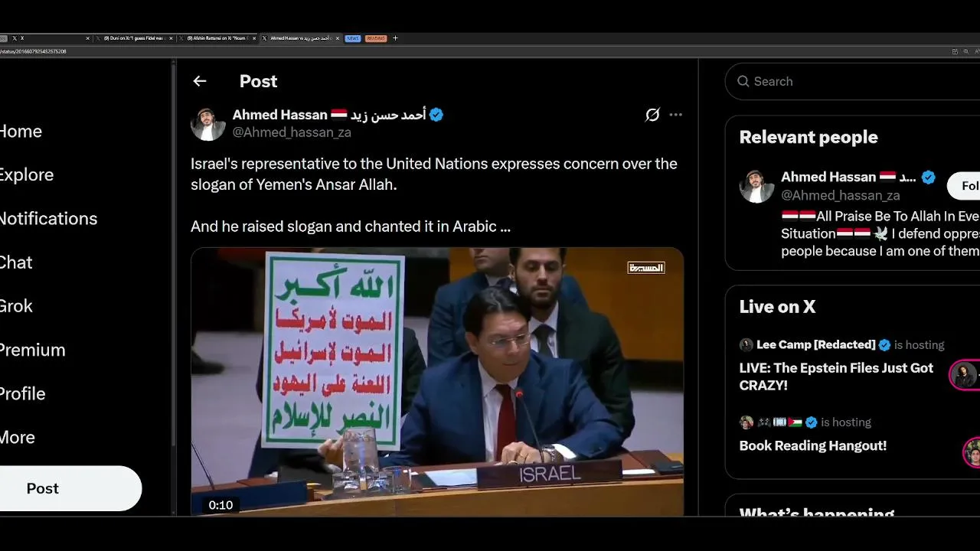Click the READING bookmark group label
This screenshot has height=551, width=980.
(x=376, y=38)
